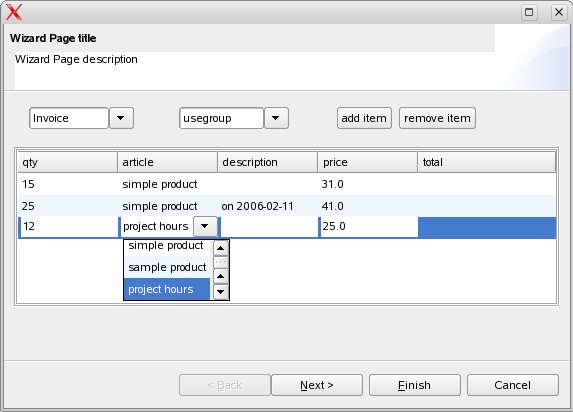Image resolution: width=573 pixels, height=412 pixels.
Task: Edit the qty field showing 12
Action: 69,227
